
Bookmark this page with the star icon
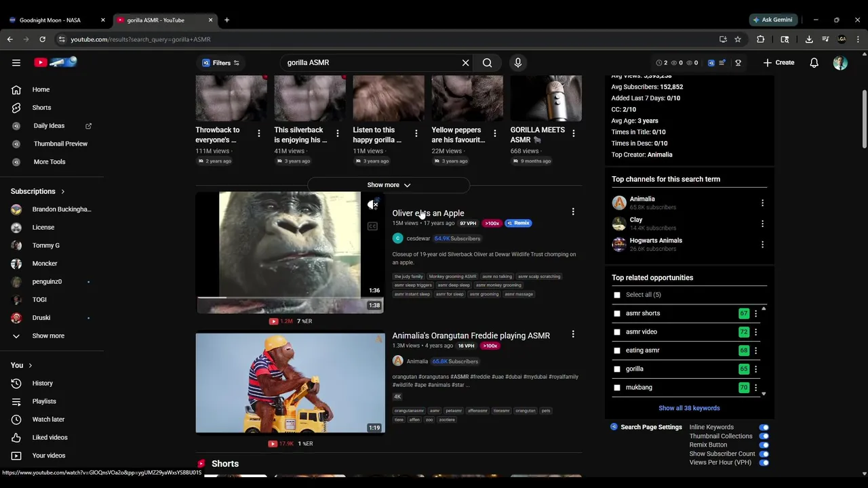[738, 39]
